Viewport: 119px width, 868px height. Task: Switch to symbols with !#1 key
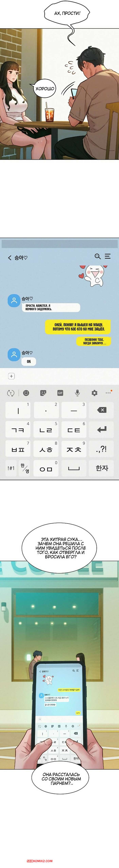pos(11,468)
